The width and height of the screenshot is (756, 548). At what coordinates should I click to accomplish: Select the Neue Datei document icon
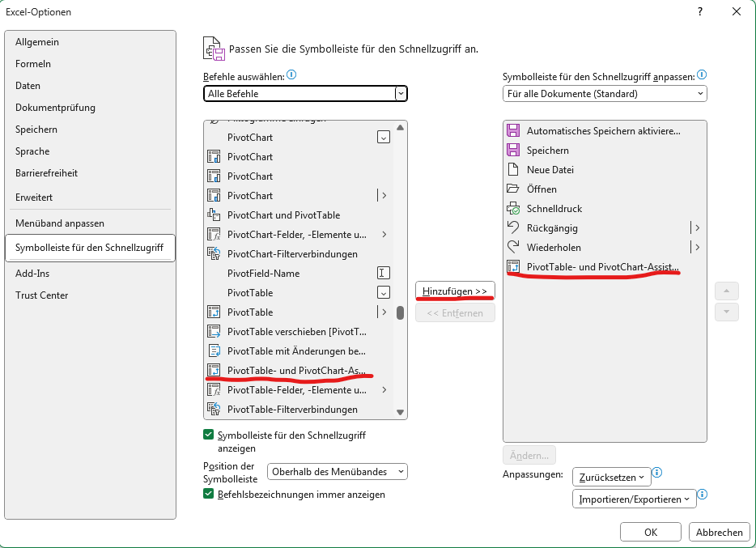click(512, 170)
